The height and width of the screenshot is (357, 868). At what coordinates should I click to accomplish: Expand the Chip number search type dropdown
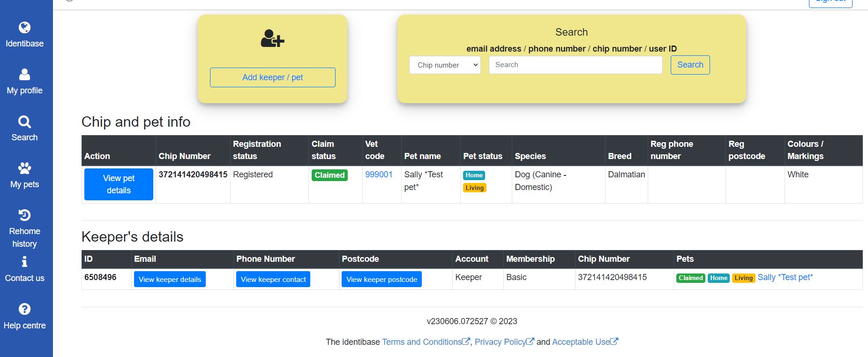click(444, 65)
